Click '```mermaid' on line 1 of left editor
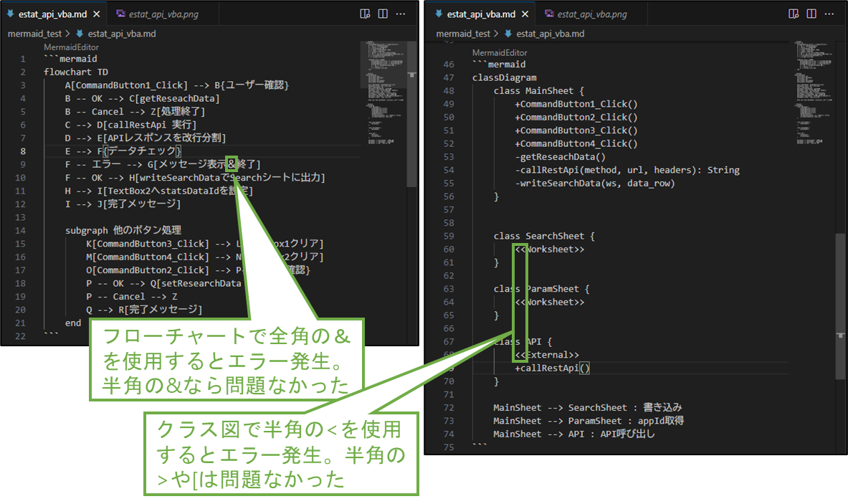 [70, 59]
